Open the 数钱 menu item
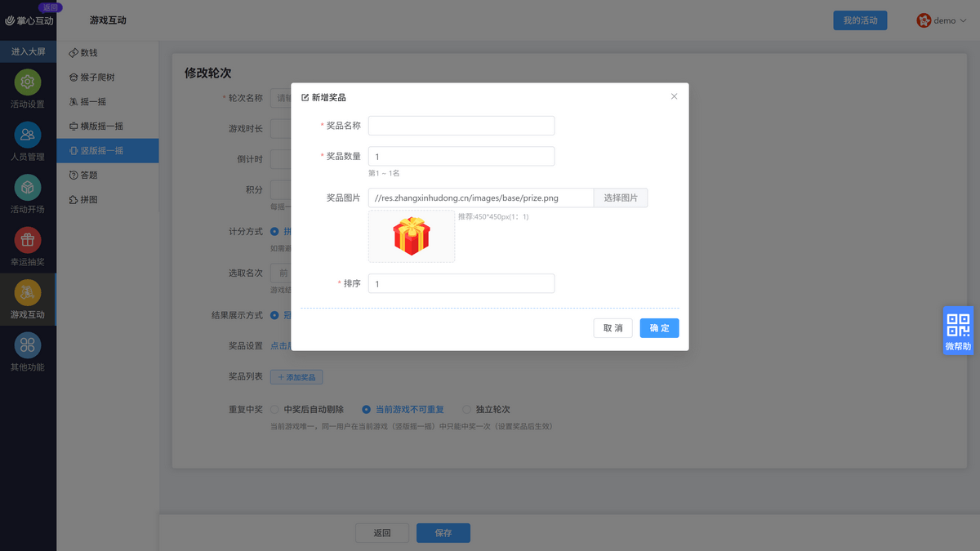980x551 pixels. coord(108,53)
